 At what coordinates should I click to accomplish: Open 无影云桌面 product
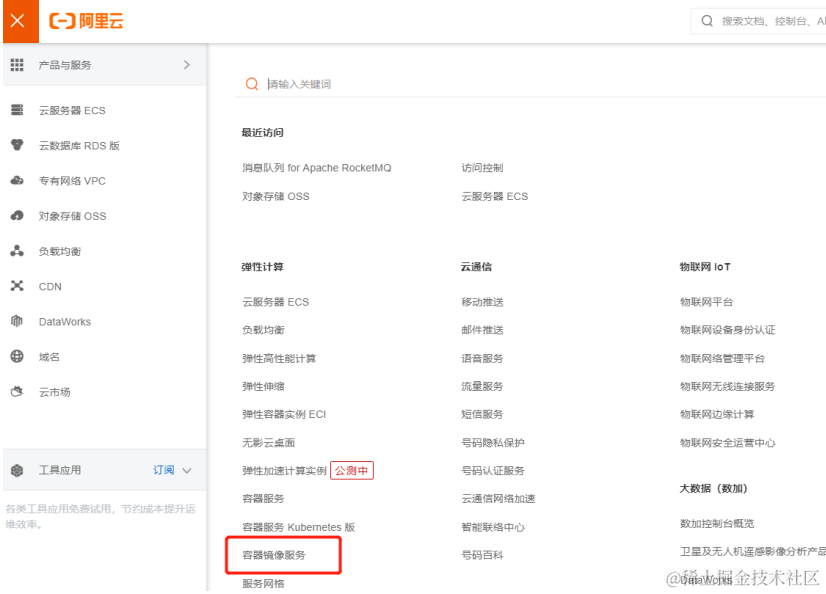[268, 443]
